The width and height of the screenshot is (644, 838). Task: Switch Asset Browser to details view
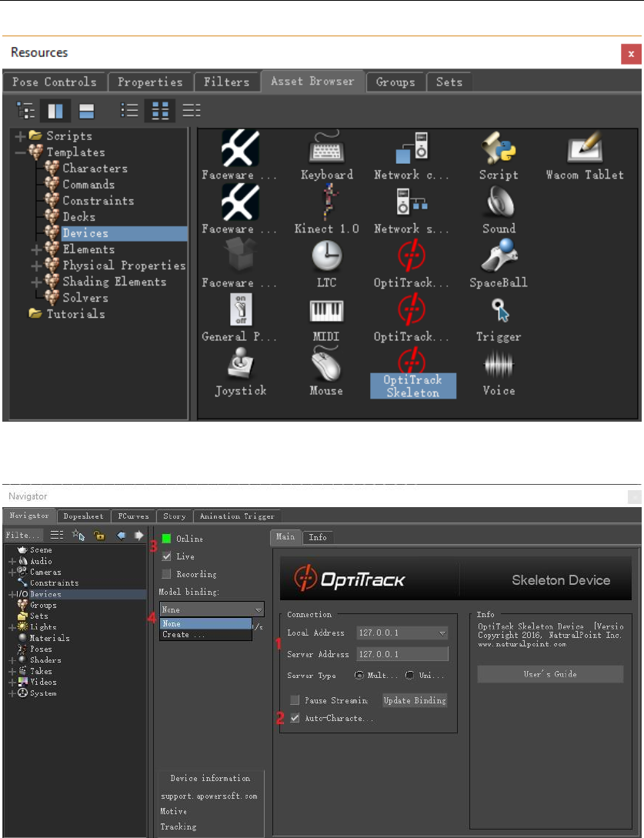click(x=192, y=111)
